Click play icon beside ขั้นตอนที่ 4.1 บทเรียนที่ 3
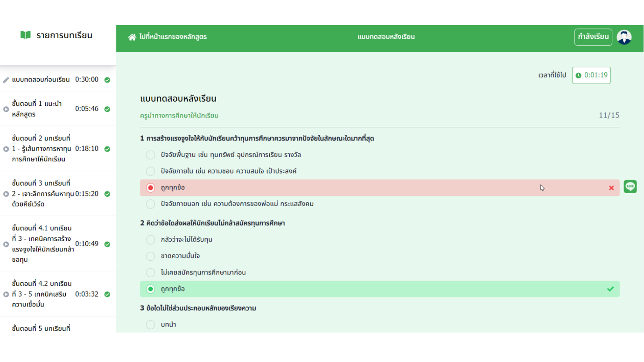644x362 pixels. (x=6, y=244)
